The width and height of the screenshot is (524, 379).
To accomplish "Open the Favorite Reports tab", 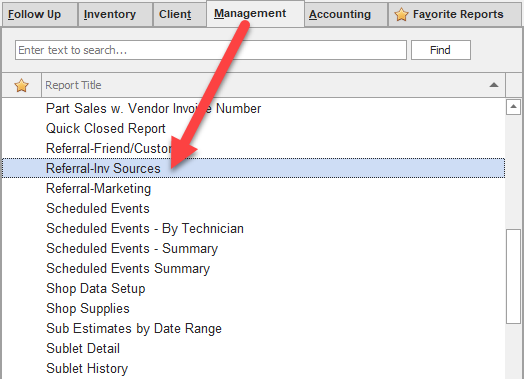I will 455,14.
